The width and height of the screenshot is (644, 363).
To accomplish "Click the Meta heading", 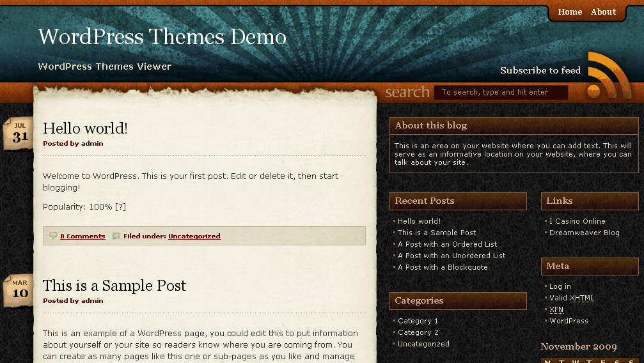I will [558, 266].
